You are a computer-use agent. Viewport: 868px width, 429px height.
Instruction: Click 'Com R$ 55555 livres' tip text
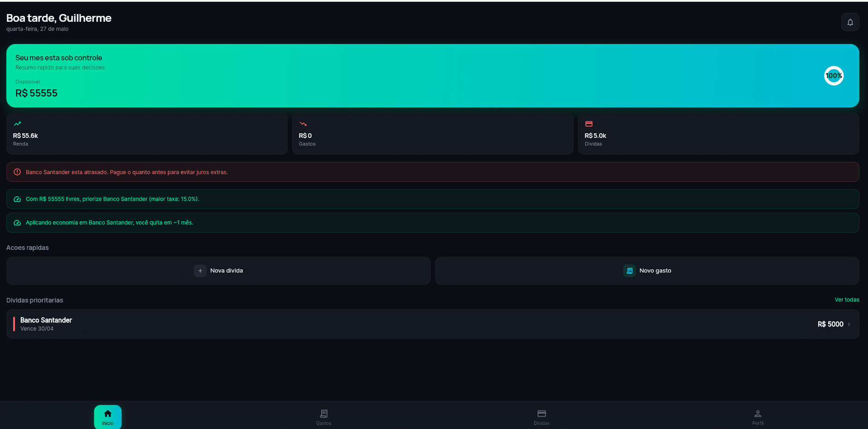pos(113,199)
